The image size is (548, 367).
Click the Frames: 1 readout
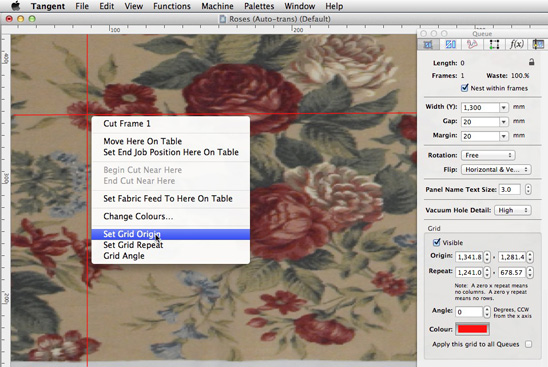448,75
